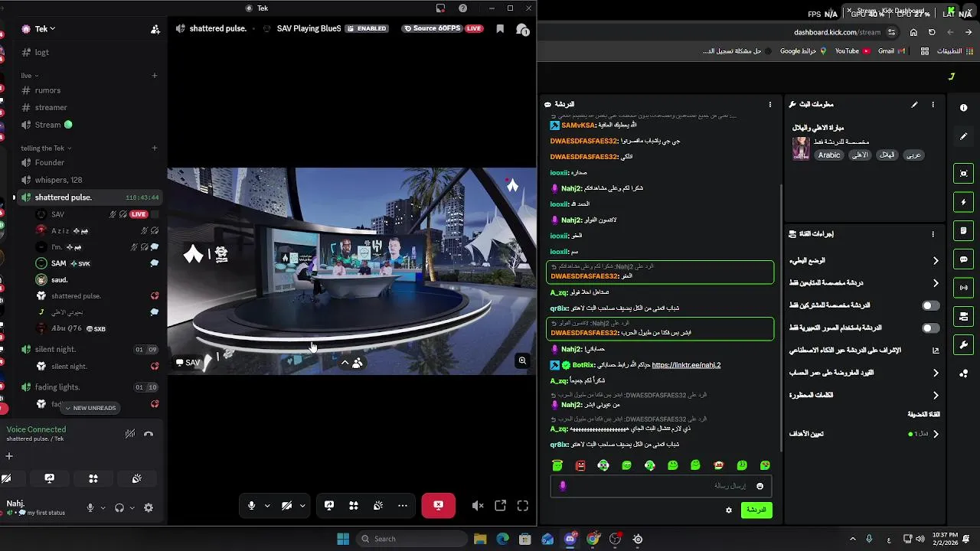Image resolution: width=980 pixels, height=551 pixels.
Task: Open soundboard icon in call control bar
Action: click(378, 506)
